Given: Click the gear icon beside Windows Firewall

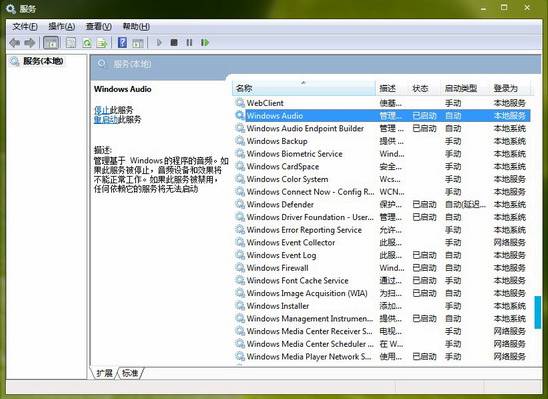Looking at the screenshot, I should [240, 268].
